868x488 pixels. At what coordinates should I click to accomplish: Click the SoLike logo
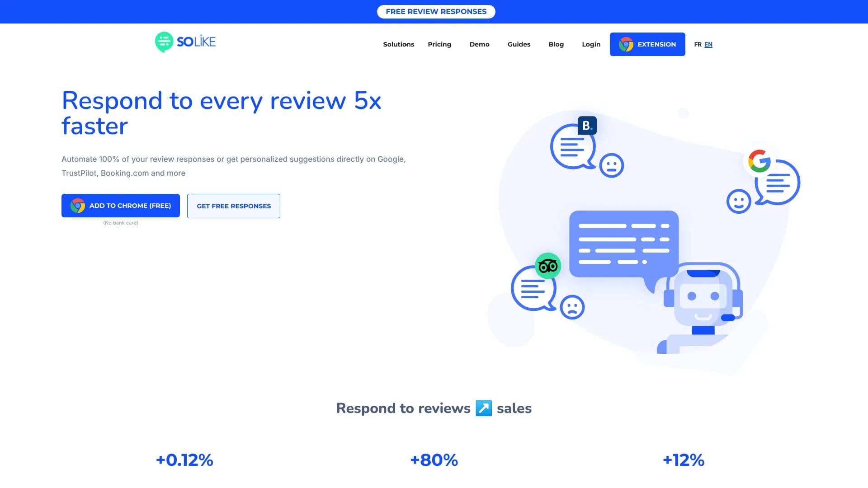pyautogui.click(x=185, y=42)
